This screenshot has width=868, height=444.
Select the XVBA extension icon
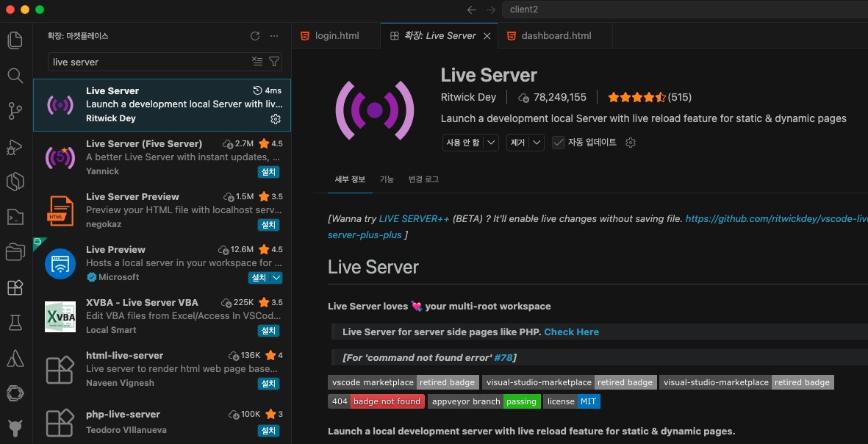(60, 317)
